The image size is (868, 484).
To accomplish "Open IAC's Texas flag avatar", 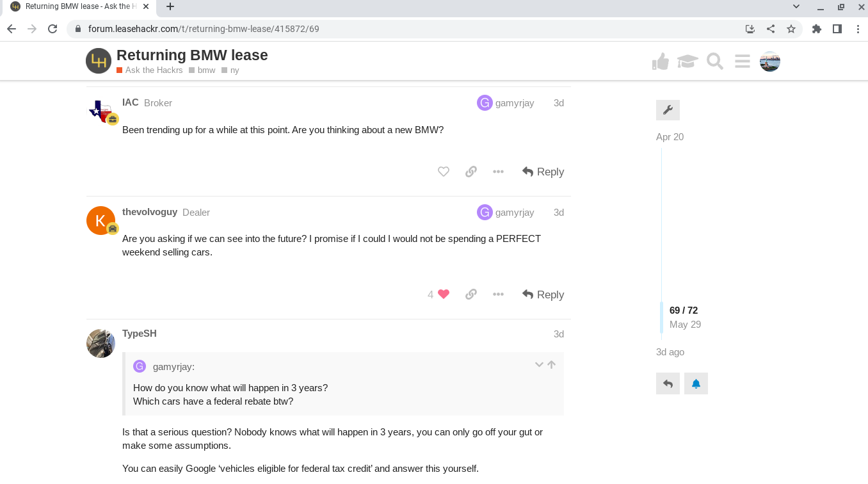I will (101, 111).
